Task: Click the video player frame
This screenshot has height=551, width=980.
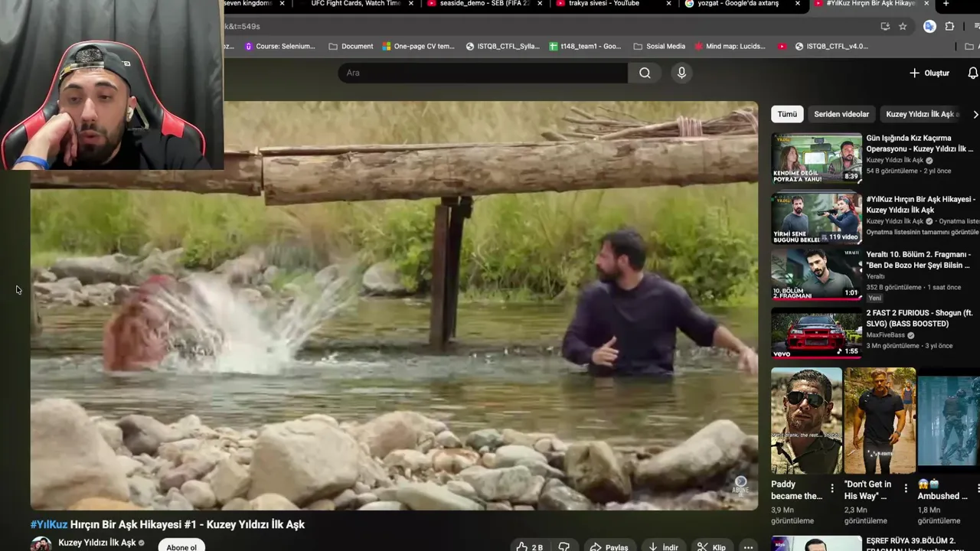Action: (394, 306)
